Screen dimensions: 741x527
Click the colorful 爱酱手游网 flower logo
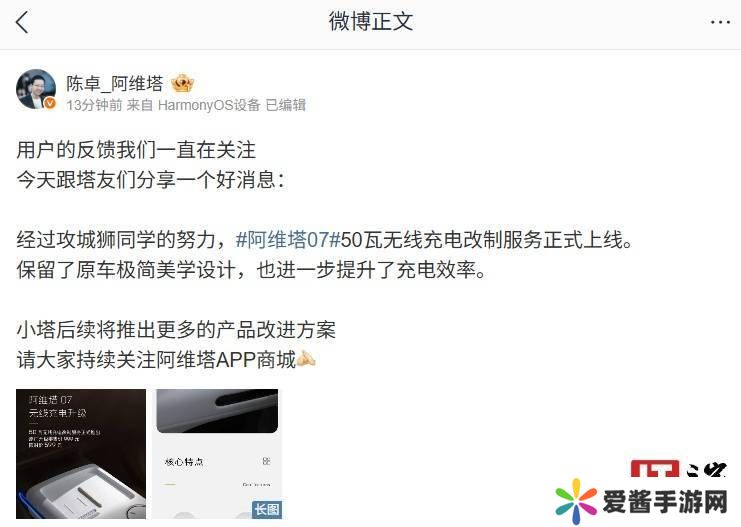tap(576, 501)
